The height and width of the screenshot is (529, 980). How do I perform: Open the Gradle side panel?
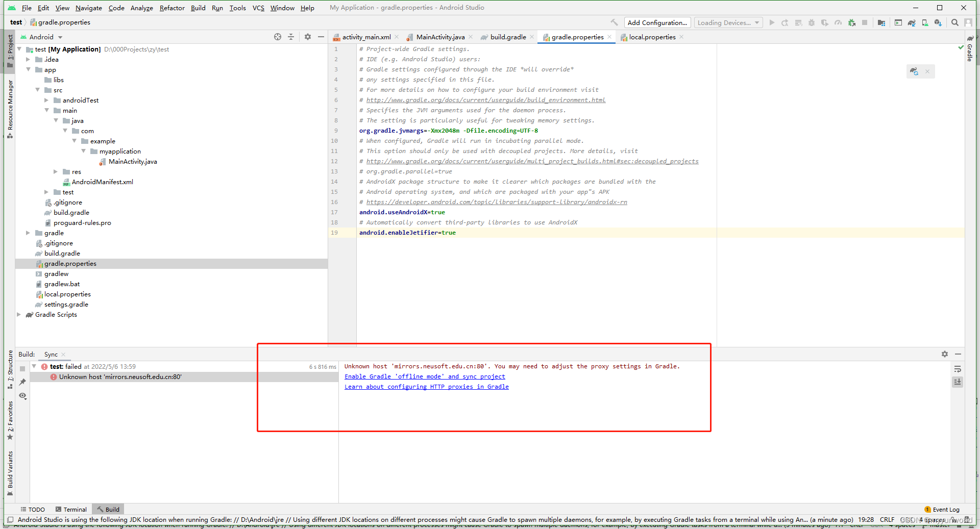point(970,48)
